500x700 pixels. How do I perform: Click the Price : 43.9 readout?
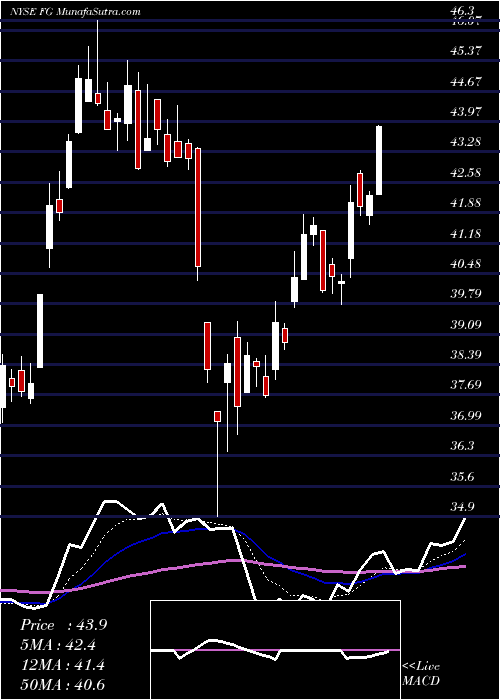tap(63, 625)
